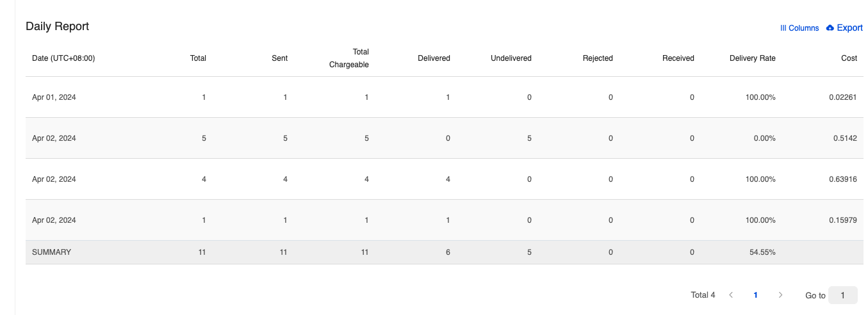Click the Delivery Rate column header

tap(752, 58)
